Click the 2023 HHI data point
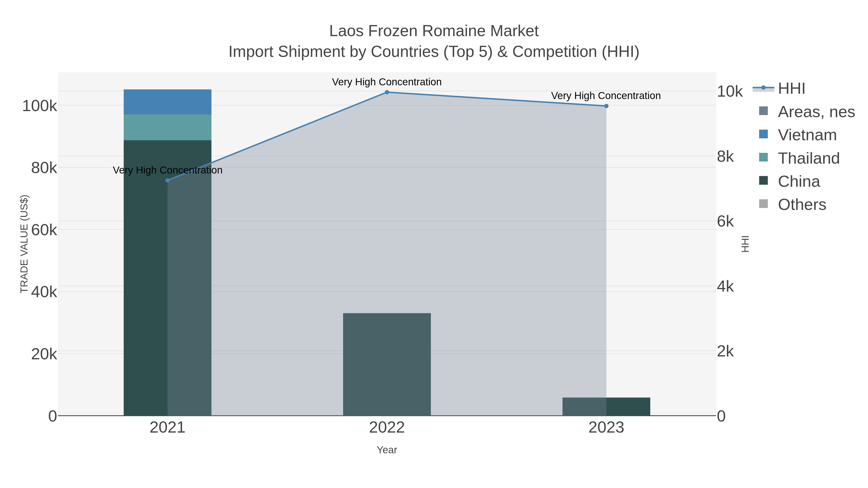 pos(606,106)
